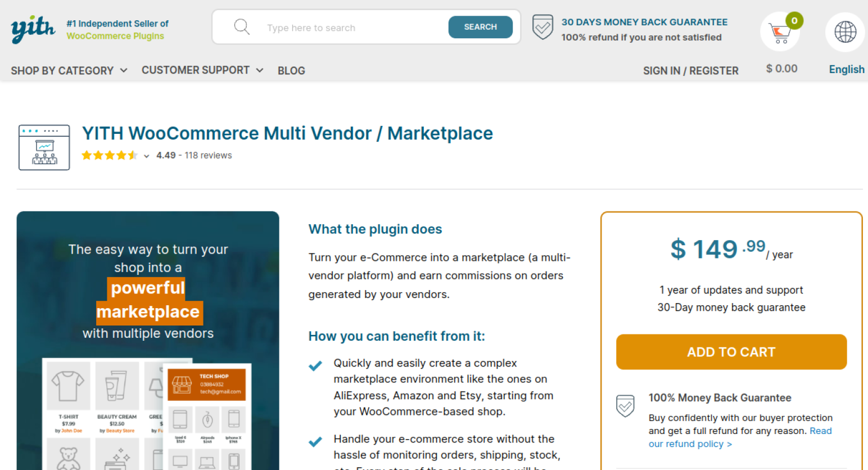This screenshot has height=470, width=868.
Task: Click the cart item count badge
Action: (794, 21)
